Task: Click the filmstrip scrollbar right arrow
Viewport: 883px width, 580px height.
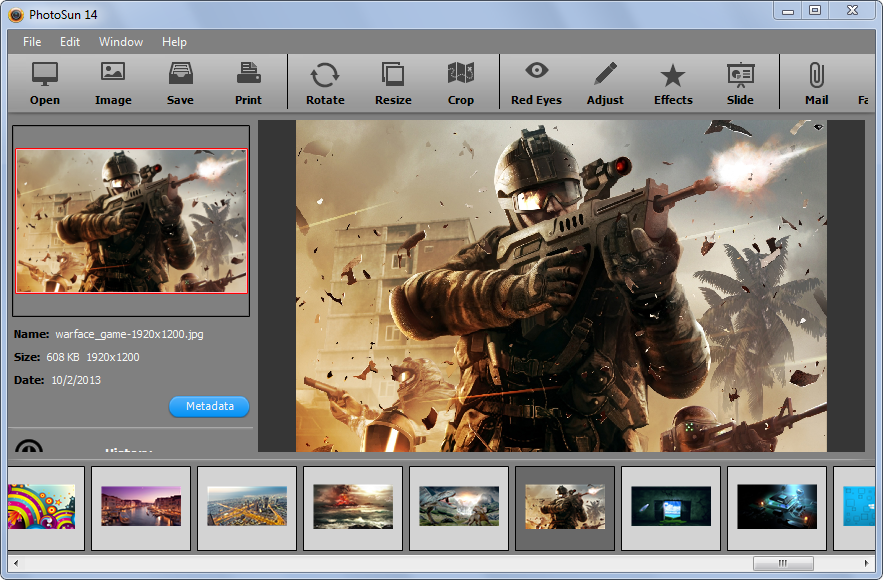Action: coord(866,563)
